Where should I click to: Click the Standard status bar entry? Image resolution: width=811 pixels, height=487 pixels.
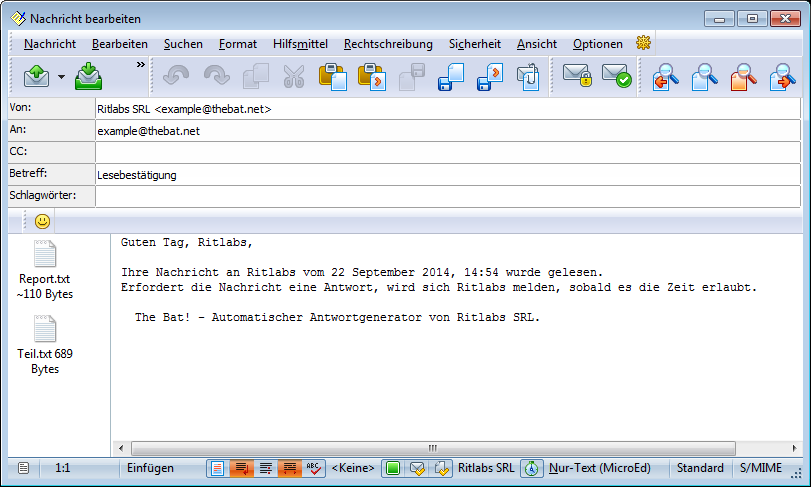click(700, 468)
